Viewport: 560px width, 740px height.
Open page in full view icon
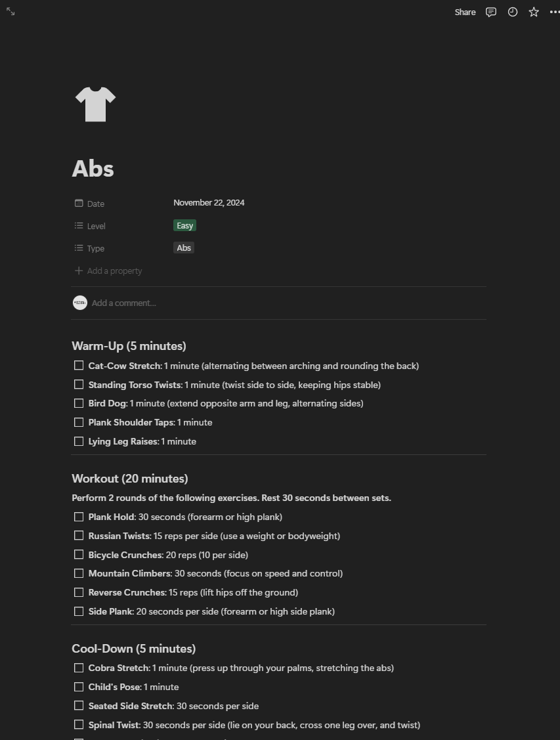(x=11, y=12)
